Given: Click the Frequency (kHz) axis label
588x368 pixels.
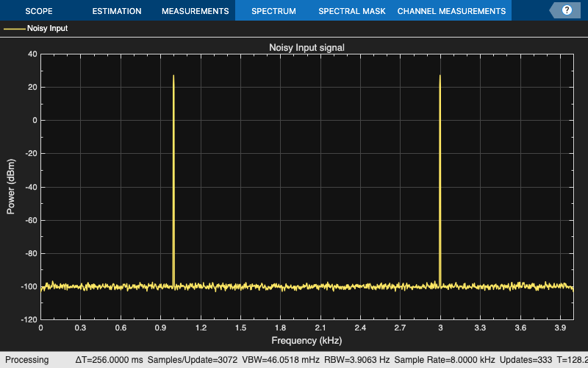Looking at the screenshot, I should 306,341.
